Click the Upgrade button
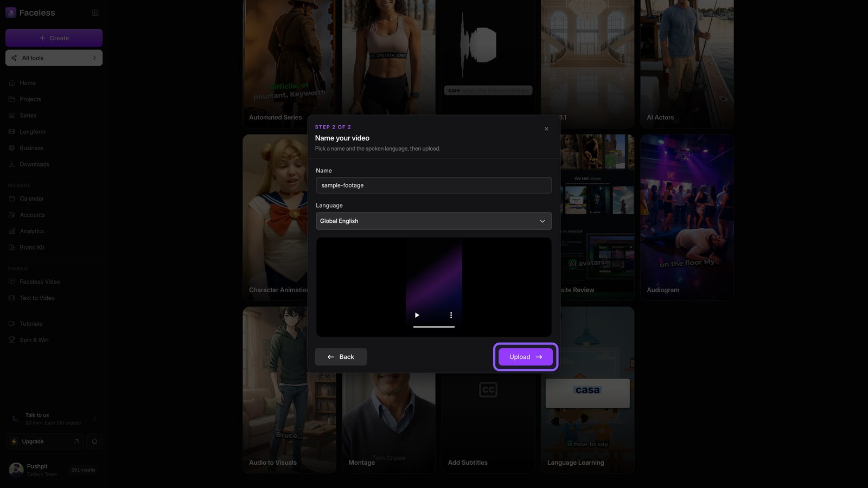Viewport: 868px width, 488px height. 45,441
